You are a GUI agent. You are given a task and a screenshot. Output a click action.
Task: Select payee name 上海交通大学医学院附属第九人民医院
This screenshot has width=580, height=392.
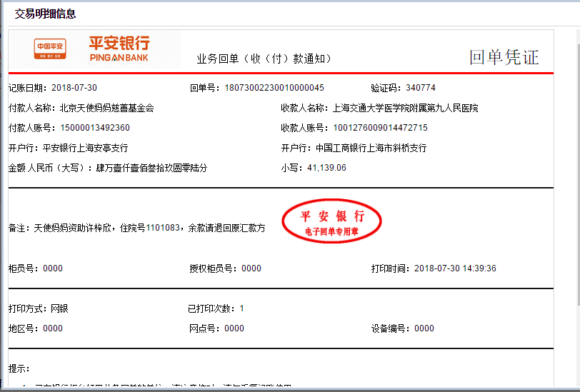pyautogui.click(x=406, y=108)
